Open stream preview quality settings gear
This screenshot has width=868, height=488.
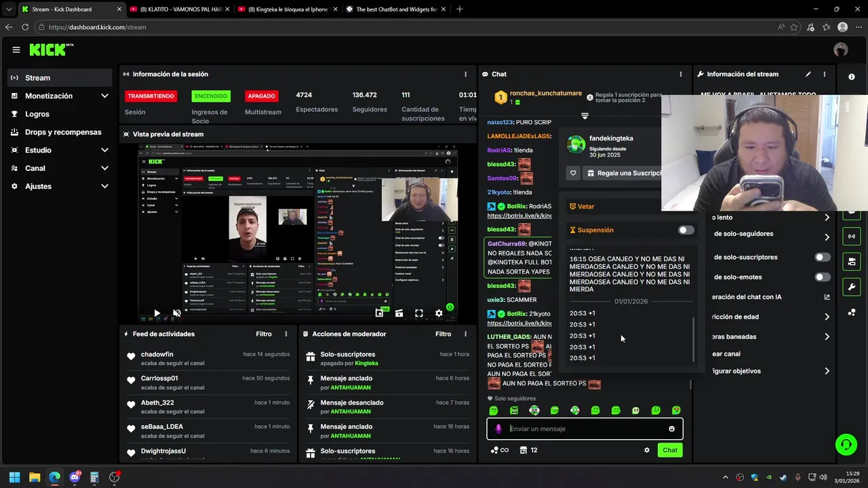tap(439, 313)
